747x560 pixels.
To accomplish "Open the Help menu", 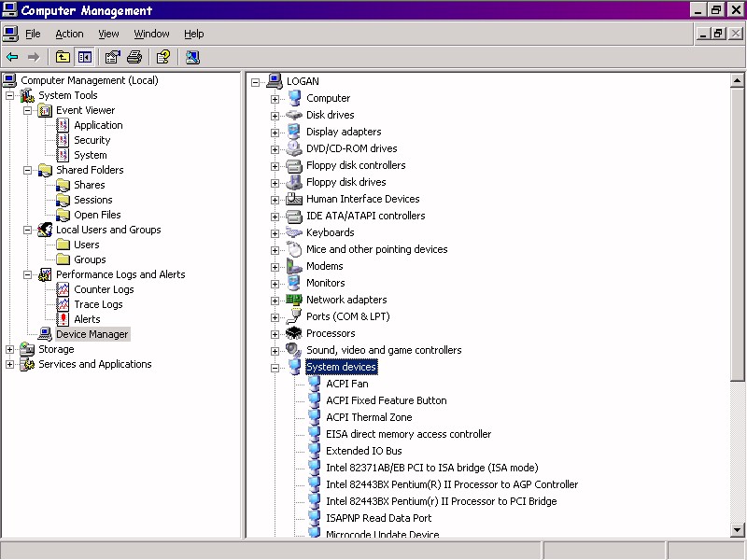I will (x=194, y=34).
